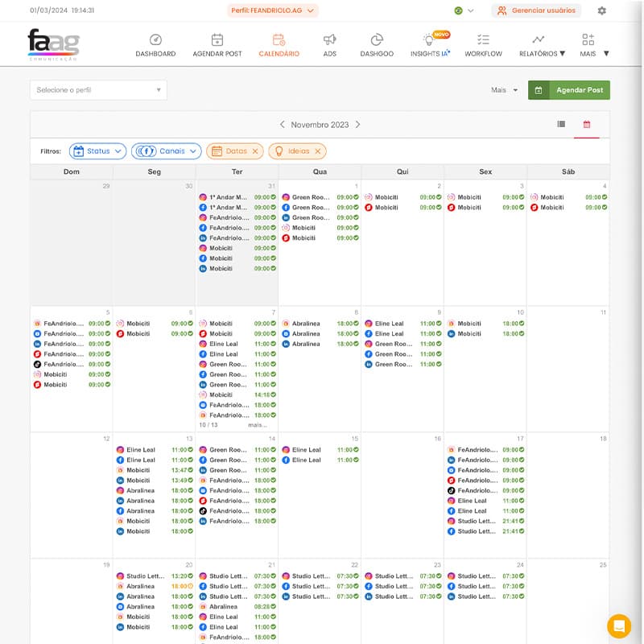Expand Relatórios menu arrow
The height and width of the screenshot is (644, 644).
[x=562, y=53]
